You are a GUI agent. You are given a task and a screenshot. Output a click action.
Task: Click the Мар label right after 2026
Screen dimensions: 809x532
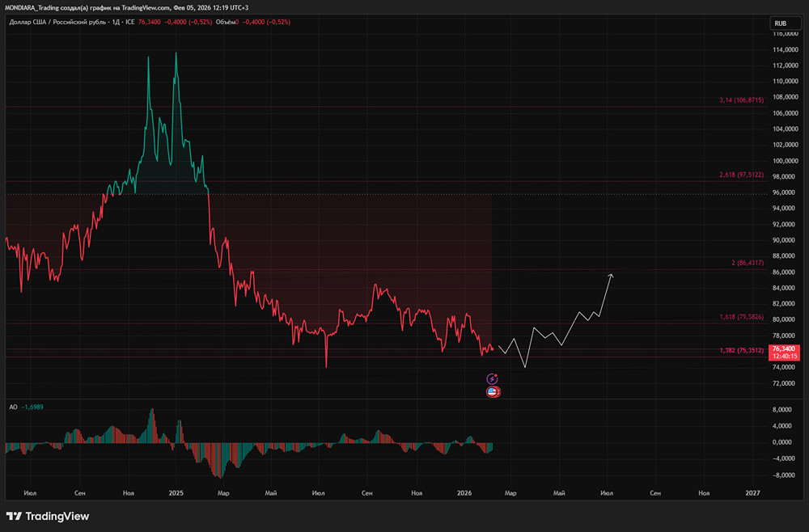coord(510,493)
